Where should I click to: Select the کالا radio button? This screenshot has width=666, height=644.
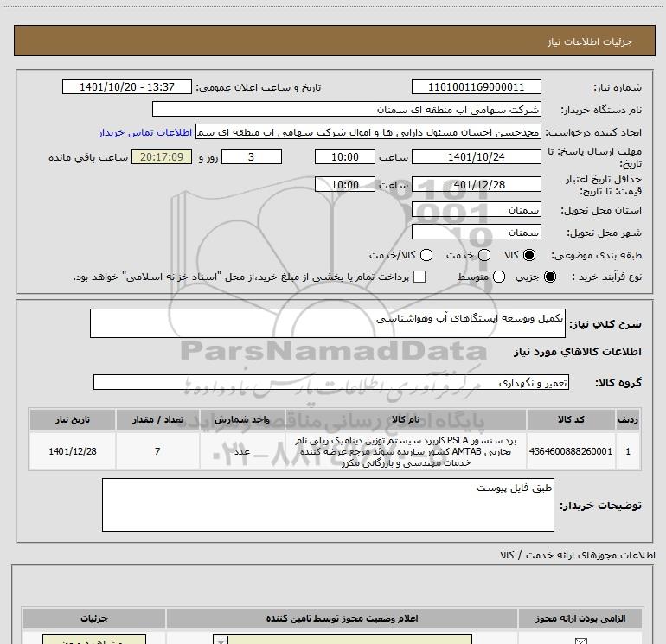529,255
